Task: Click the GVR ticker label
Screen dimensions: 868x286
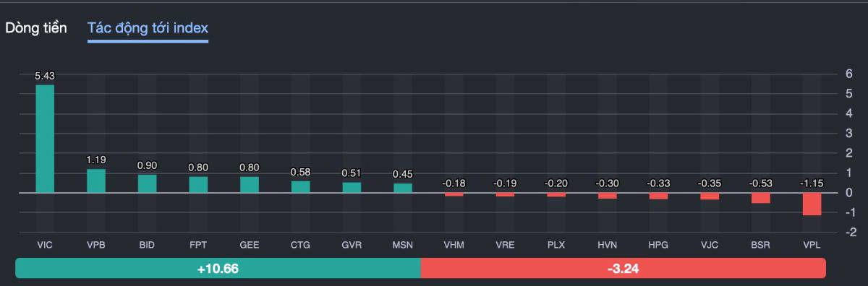Action: coord(352,246)
